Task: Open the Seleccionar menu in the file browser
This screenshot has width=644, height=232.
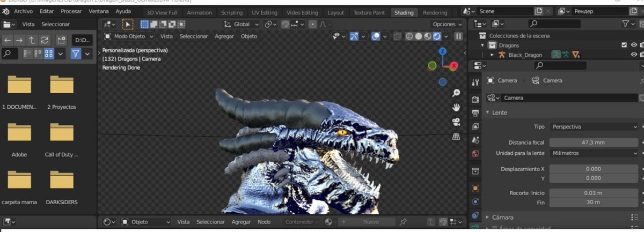Action: [55, 24]
